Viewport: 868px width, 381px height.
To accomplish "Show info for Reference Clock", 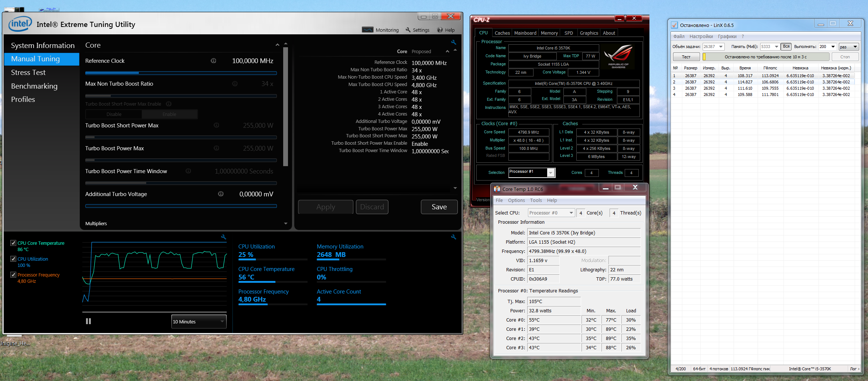I will point(213,61).
